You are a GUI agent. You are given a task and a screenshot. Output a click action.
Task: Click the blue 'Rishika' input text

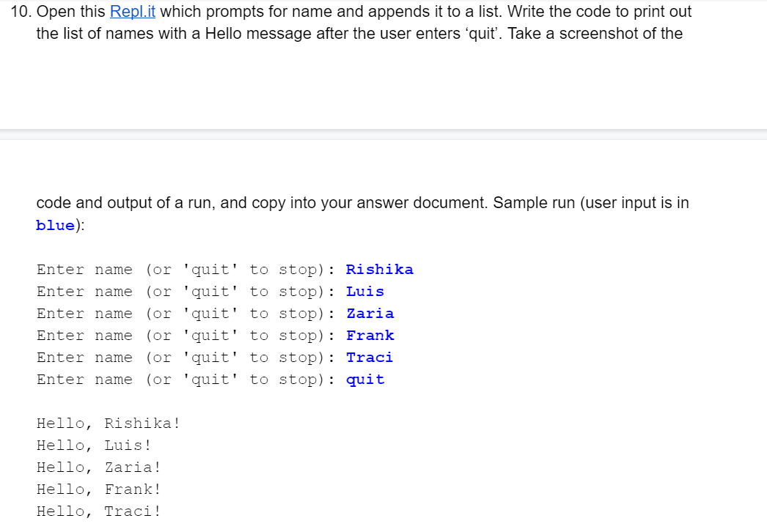(380, 270)
